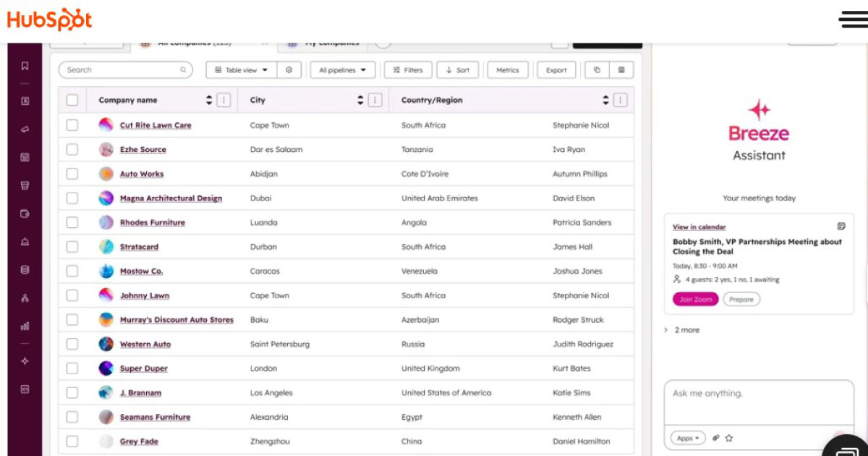Click the Filters button

(408, 70)
